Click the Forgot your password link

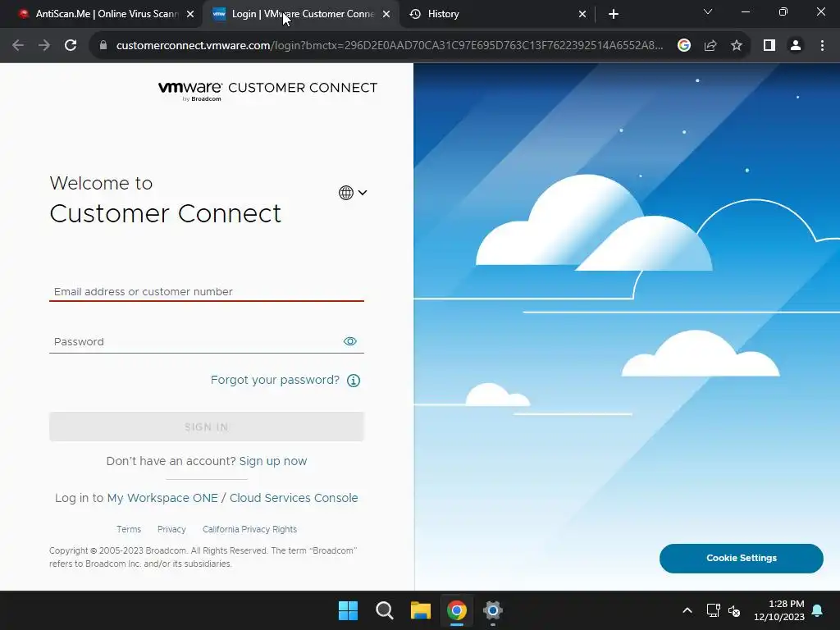(275, 380)
